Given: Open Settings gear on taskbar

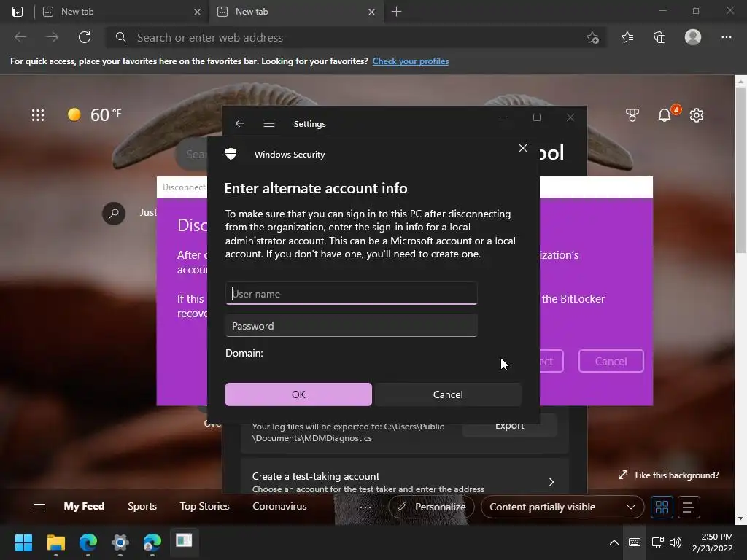Looking at the screenshot, I should point(120,542).
